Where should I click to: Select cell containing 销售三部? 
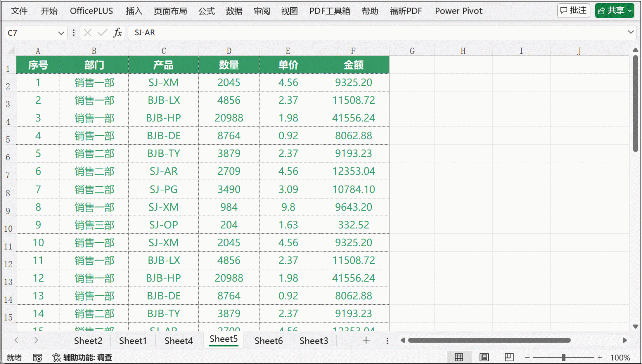point(94,225)
